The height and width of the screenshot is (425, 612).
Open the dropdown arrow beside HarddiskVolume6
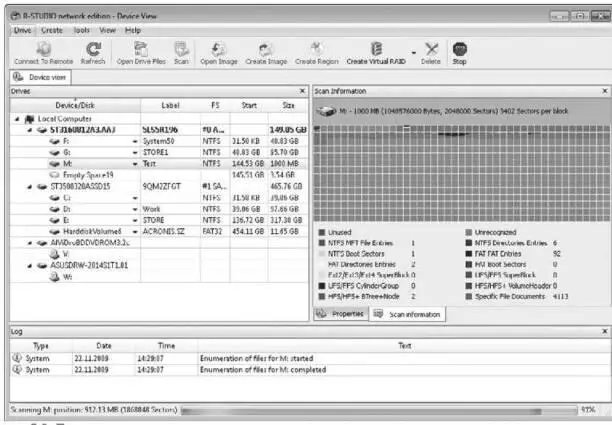click(x=135, y=231)
